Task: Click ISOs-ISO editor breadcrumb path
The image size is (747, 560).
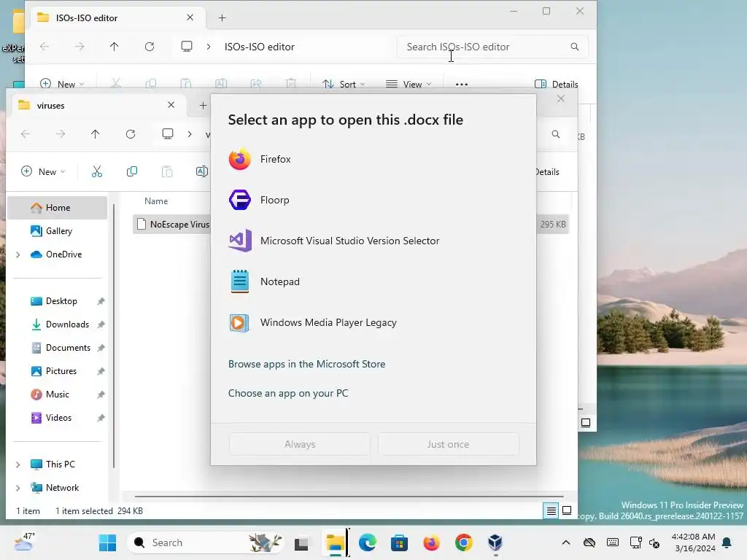Action: [x=260, y=47]
